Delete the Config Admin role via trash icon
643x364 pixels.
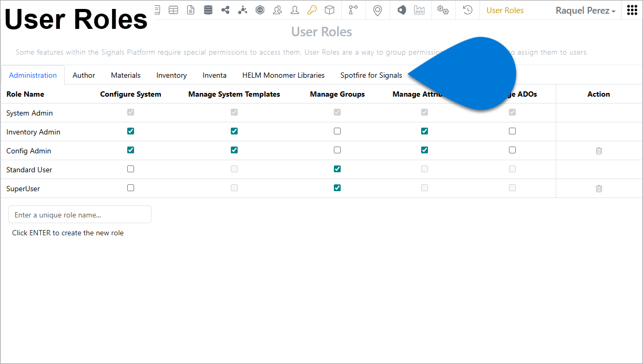pos(599,151)
